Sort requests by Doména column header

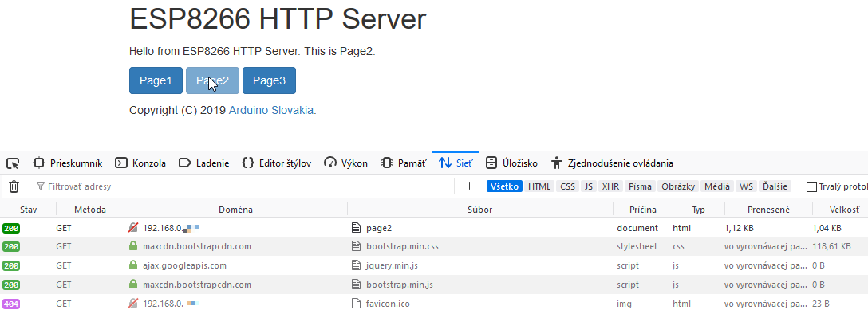tap(235, 210)
